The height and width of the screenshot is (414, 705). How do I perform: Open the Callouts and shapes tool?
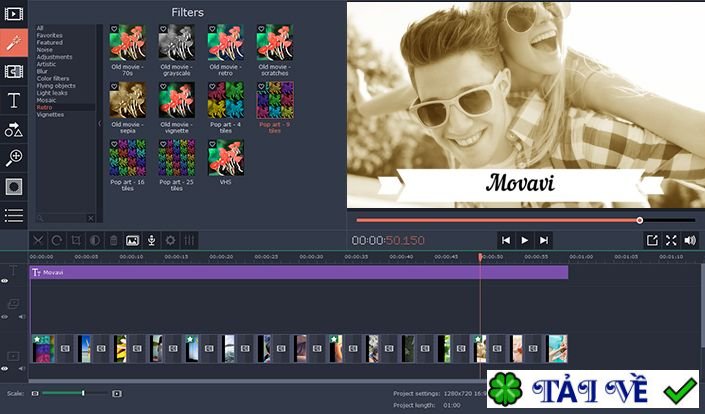14,129
